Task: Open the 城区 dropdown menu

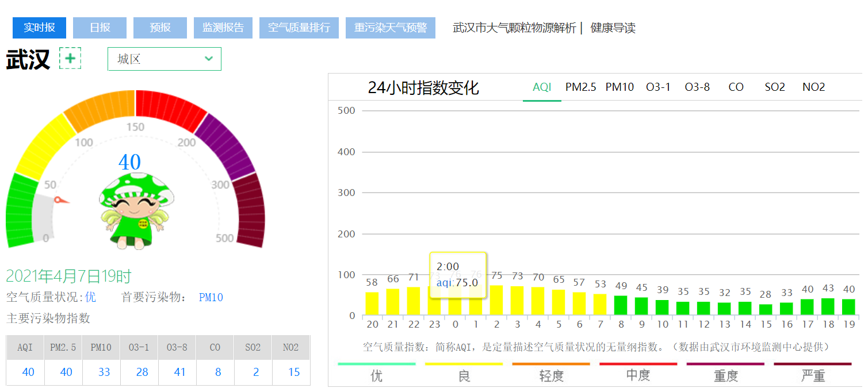Action: pos(164,59)
